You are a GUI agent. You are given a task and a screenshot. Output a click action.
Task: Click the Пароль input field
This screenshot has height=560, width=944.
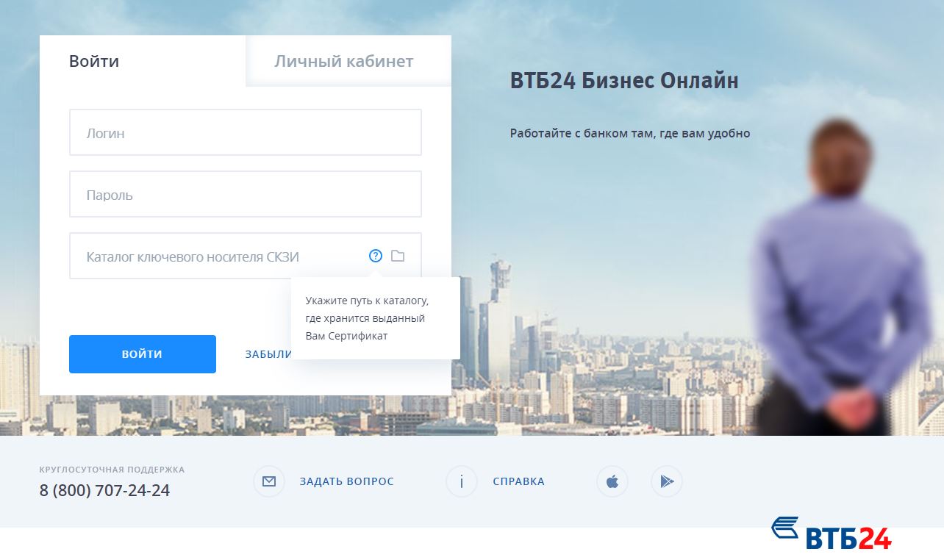click(x=246, y=194)
